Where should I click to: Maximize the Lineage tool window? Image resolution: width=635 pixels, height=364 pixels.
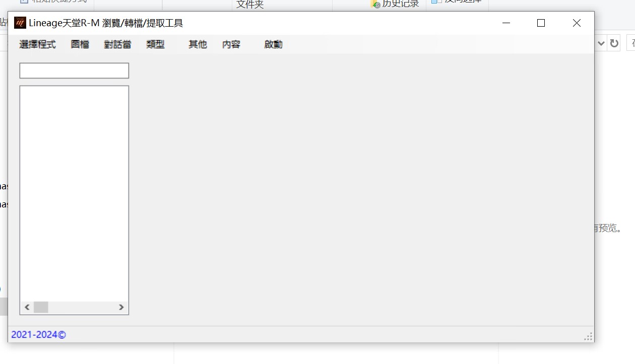click(541, 23)
